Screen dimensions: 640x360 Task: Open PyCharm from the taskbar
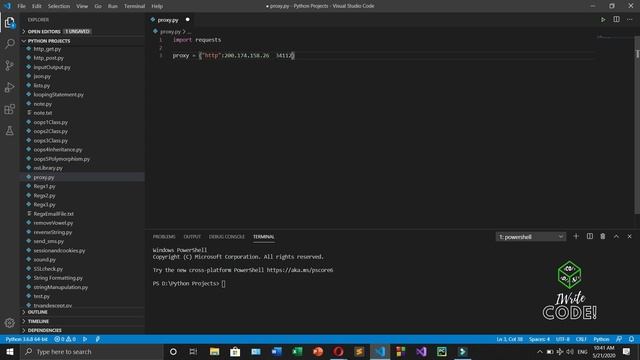(442, 352)
